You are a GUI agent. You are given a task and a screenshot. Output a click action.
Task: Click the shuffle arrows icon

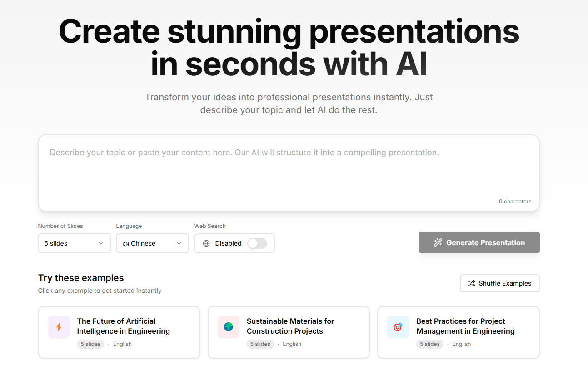coord(472,283)
